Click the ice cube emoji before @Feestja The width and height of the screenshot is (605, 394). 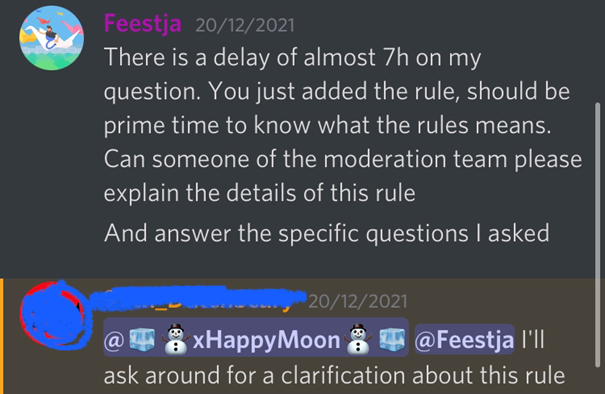click(x=392, y=339)
